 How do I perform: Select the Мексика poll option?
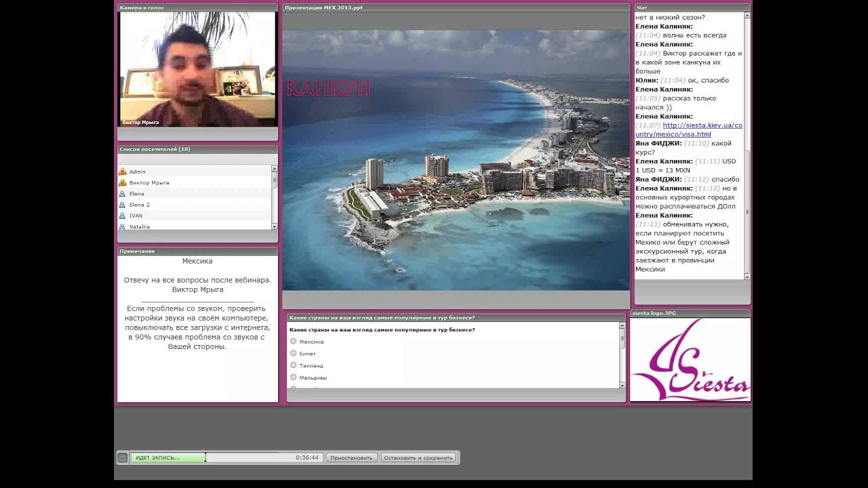coord(294,341)
